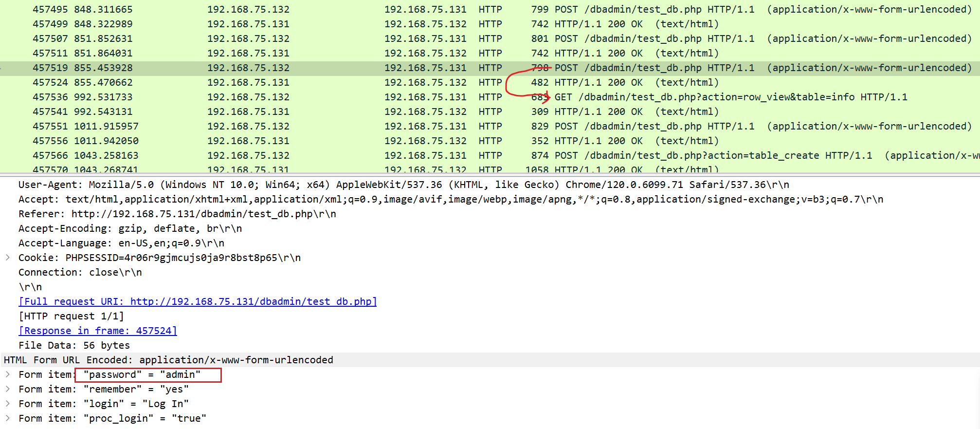Screen dimensions: 980x429
Task: Click the File Data: 56 bytes line
Action: (74, 345)
